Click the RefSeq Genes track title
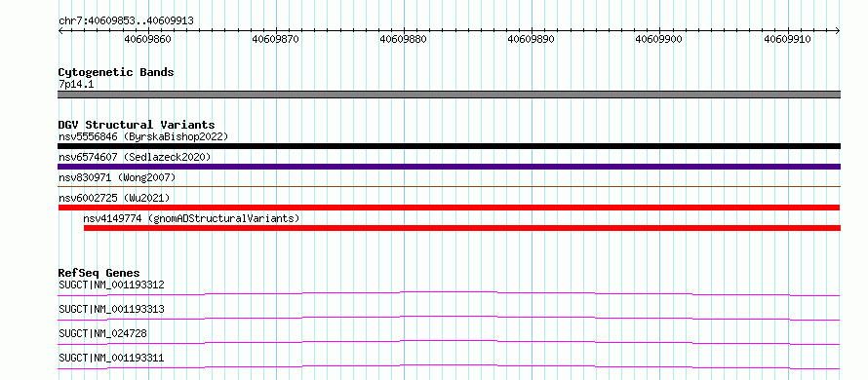Viewport: 868px width, 380px height. [x=99, y=273]
